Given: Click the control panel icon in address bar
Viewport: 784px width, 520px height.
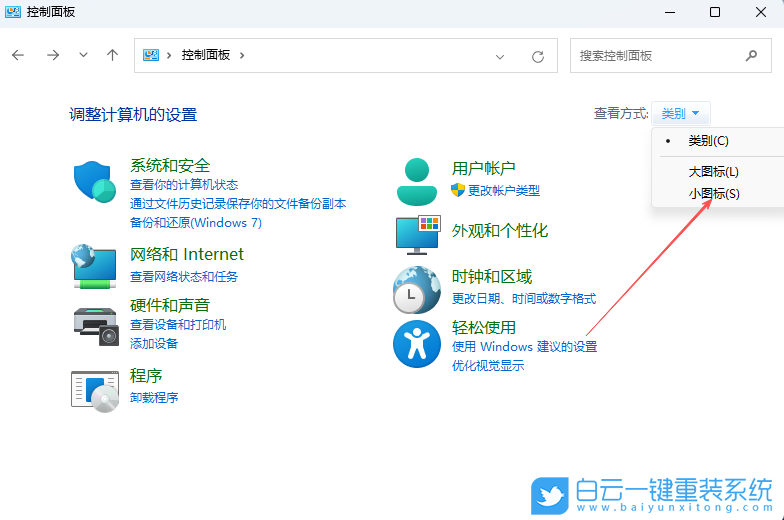Looking at the screenshot, I should 151,55.
